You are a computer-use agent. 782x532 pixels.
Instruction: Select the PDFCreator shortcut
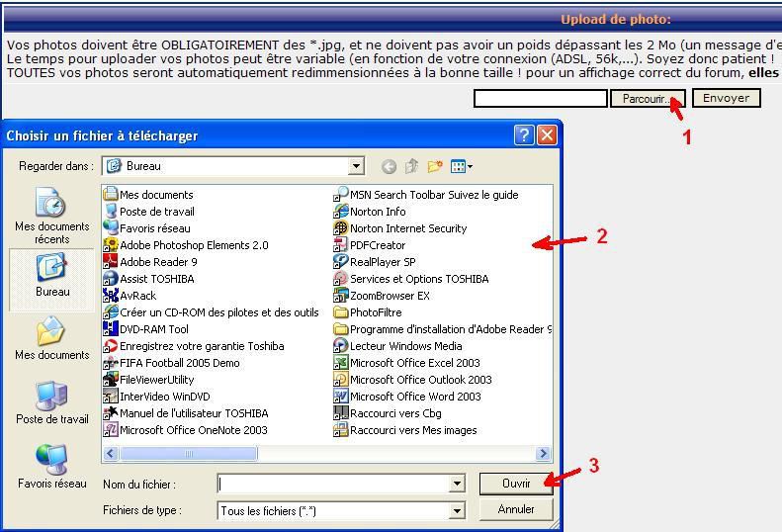coord(370,245)
